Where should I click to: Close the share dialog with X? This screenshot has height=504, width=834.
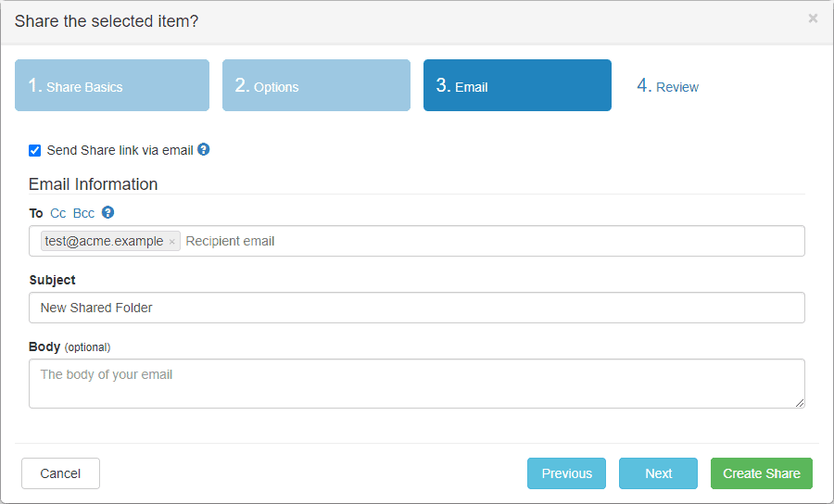coord(813,19)
